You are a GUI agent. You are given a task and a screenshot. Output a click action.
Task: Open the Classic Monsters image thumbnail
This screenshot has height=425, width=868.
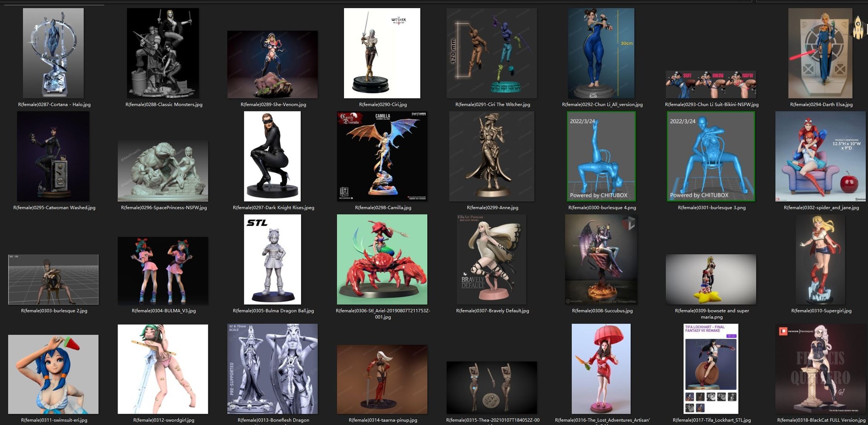(163, 53)
